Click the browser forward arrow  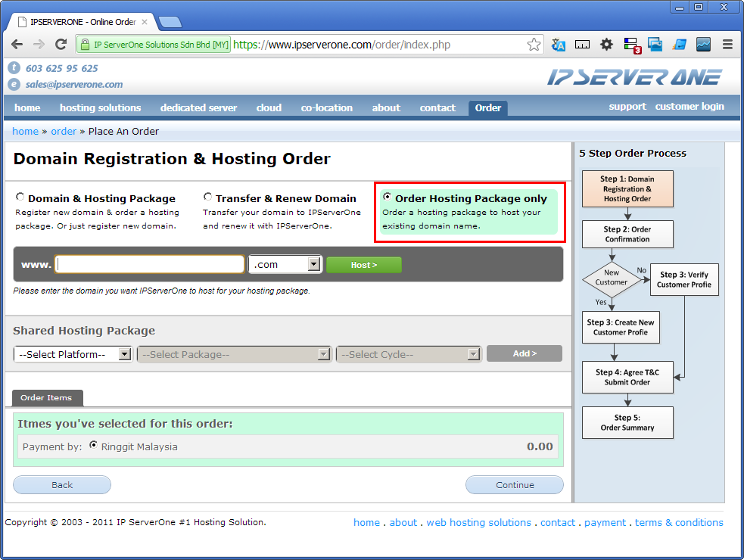(39, 45)
